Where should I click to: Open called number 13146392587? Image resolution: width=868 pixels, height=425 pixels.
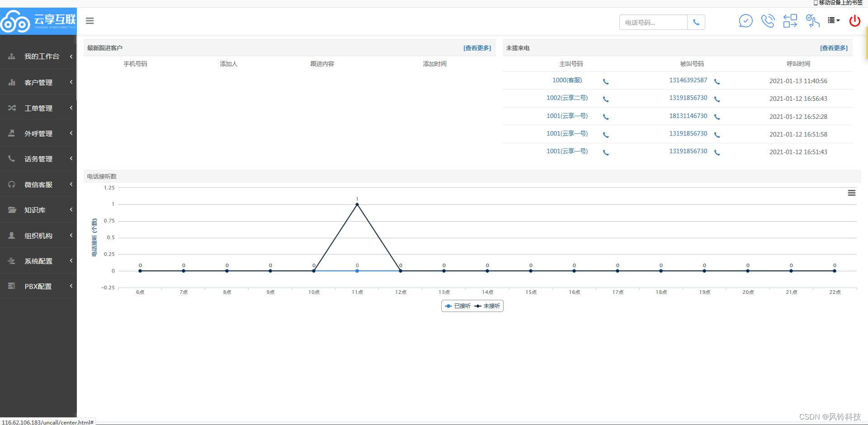click(x=688, y=80)
